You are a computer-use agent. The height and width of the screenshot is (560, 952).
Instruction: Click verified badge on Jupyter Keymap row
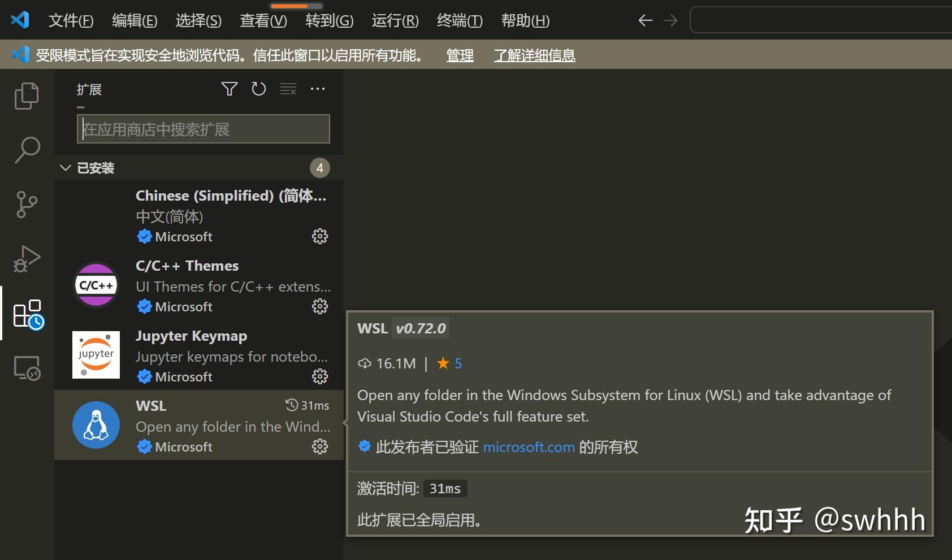point(144,376)
